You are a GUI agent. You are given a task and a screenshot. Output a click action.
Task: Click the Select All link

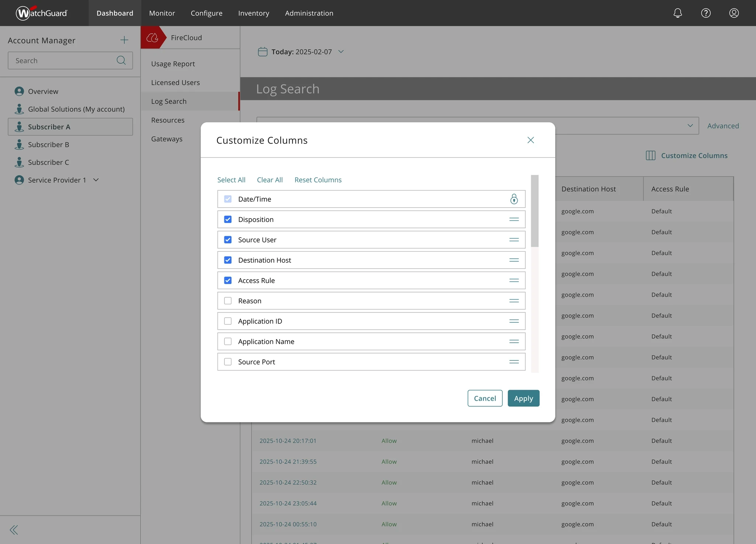231,180
